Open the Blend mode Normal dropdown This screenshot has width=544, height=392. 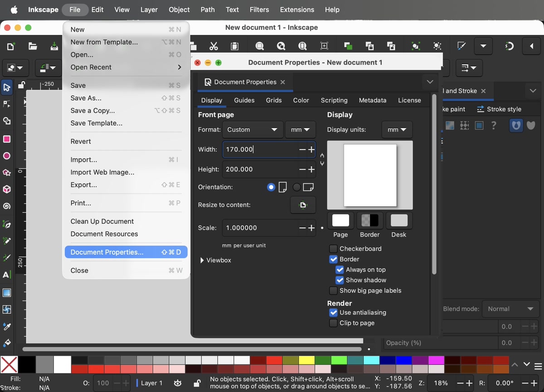510,309
